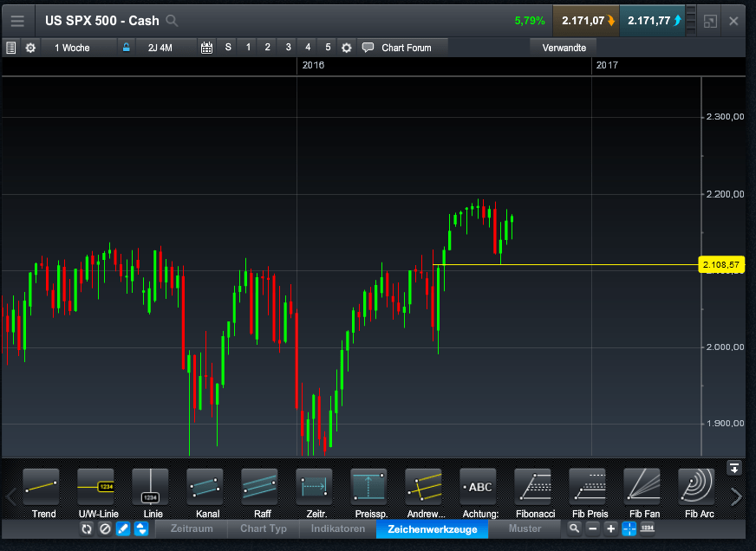The image size is (756, 551).
Task: Select the yellow 2.108,57 price label
Action: (721, 264)
